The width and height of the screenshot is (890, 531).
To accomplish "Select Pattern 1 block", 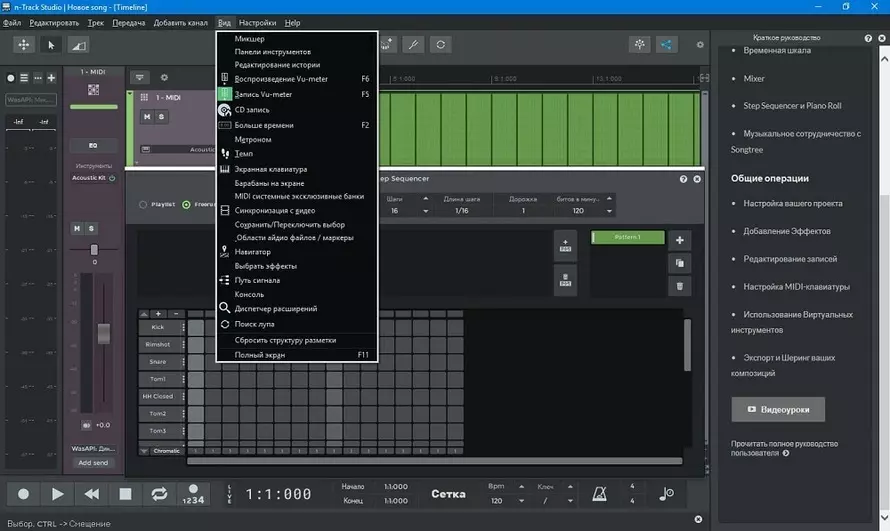I will tap(628, 237).
